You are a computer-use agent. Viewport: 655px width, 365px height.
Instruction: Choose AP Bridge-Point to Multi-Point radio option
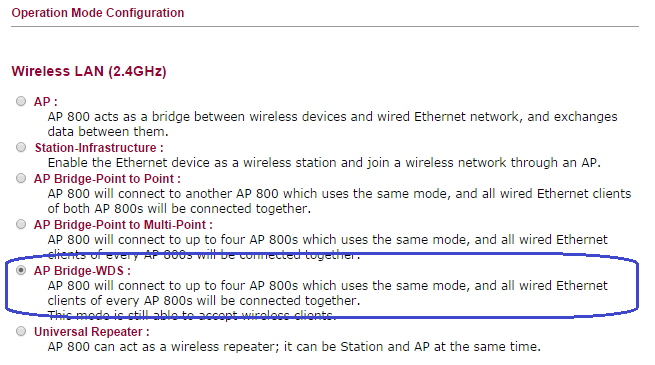[21, 224]
